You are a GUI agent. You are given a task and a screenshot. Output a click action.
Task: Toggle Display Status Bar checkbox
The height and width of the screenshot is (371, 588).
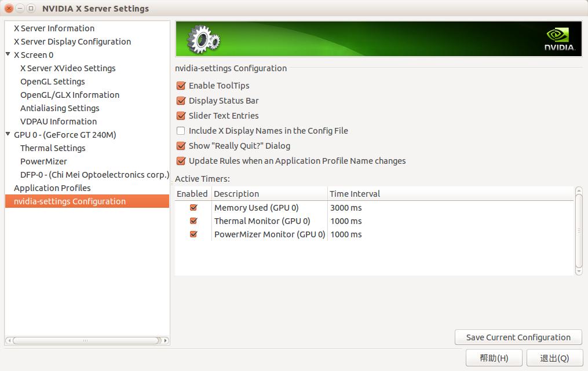[x=181, y=101]
